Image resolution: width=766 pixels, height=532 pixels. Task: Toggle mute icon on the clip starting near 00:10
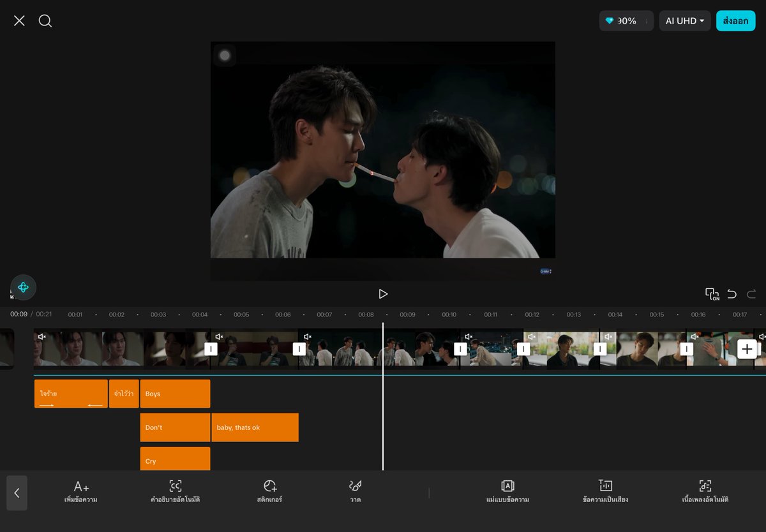tap(469, 336)
